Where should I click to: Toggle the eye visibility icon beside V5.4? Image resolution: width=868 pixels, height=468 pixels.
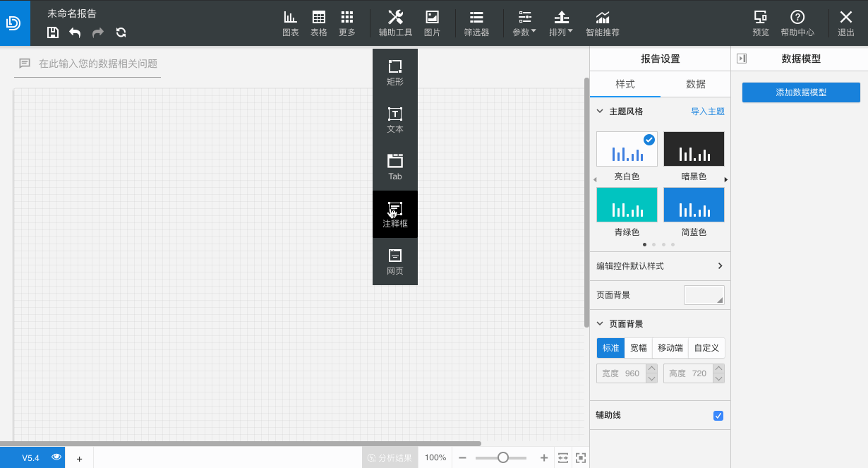pos(56,457)
